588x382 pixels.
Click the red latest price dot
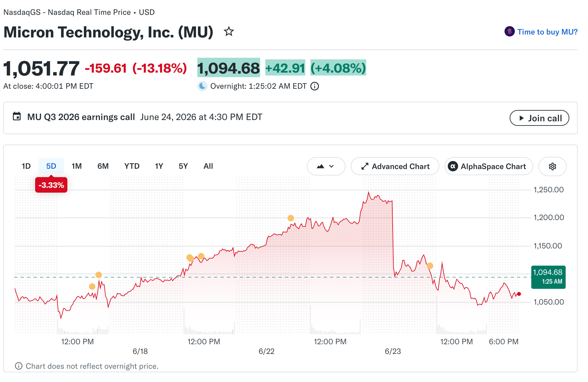519,294
